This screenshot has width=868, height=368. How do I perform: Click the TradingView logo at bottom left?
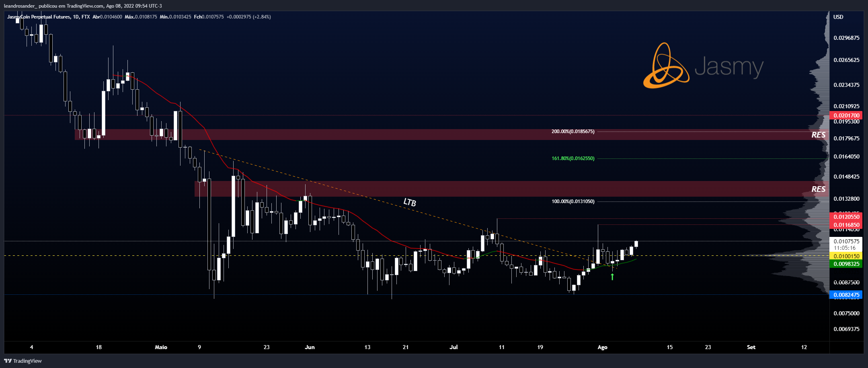(23, 361)
